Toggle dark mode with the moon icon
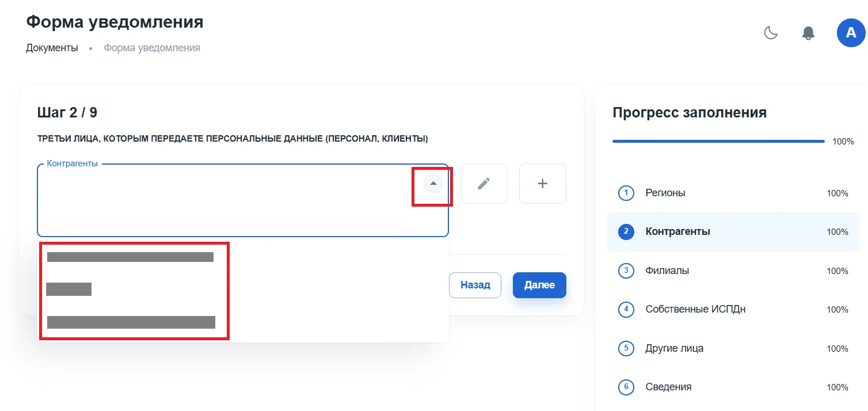The image size is (868, 411). (771, 33)
